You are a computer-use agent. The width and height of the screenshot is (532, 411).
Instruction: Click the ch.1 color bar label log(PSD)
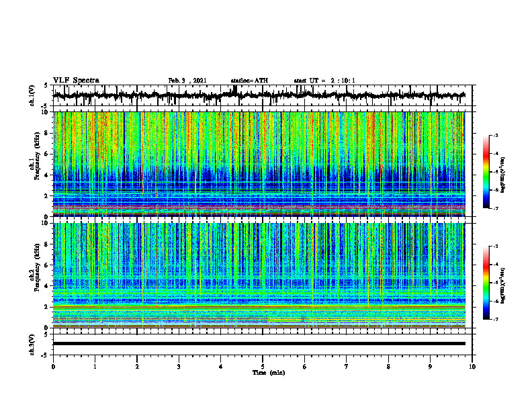click(503, 175)
